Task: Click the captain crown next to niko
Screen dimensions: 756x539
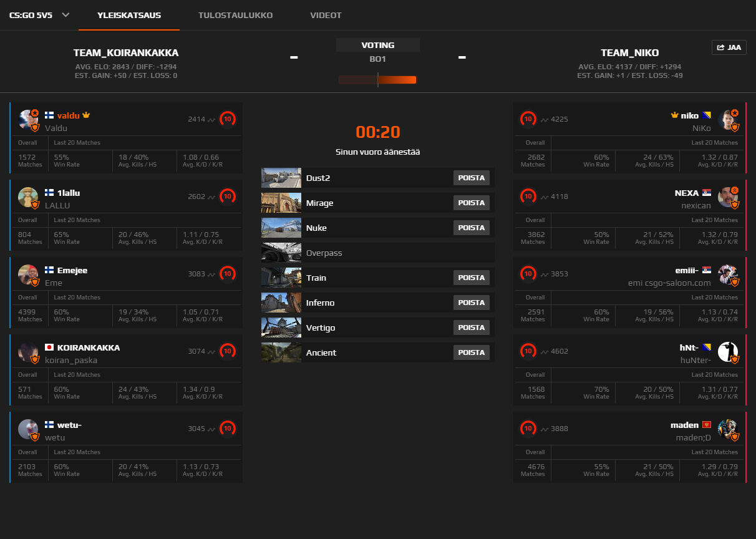Action: pyautogui.click(x=674, y=115)
